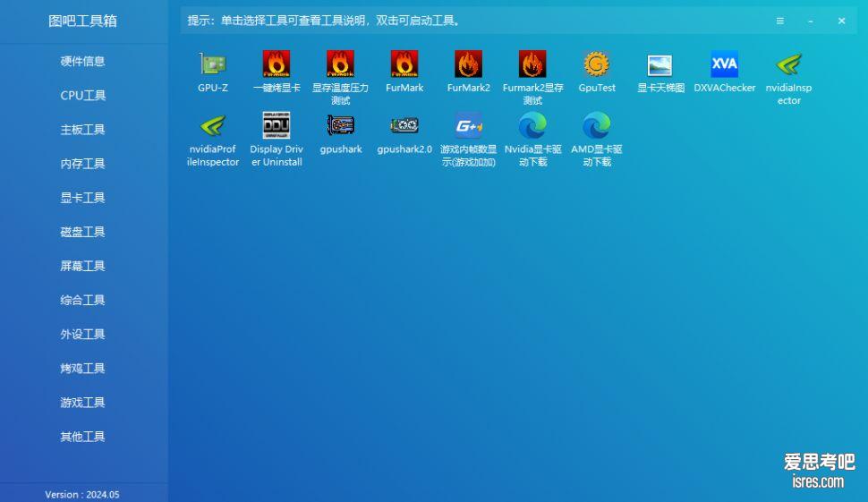Select the DXVAChecker XVA icon

point(725,64)
